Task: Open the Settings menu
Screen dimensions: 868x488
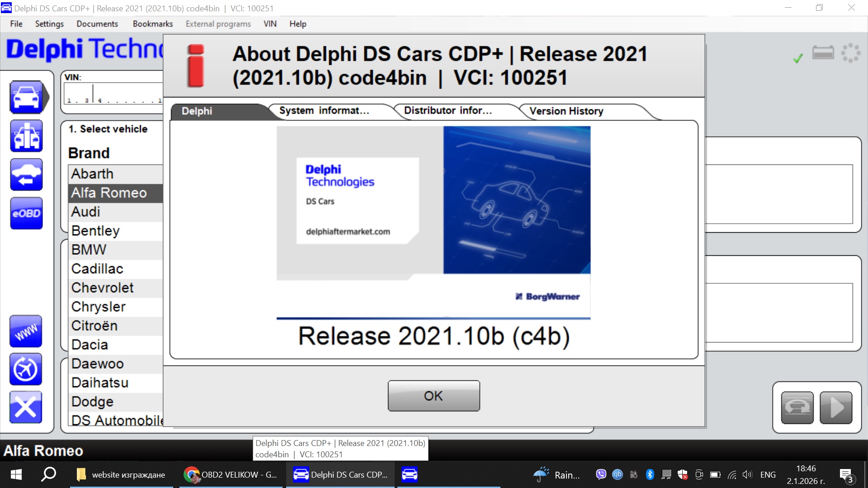Action: point(49,23)
